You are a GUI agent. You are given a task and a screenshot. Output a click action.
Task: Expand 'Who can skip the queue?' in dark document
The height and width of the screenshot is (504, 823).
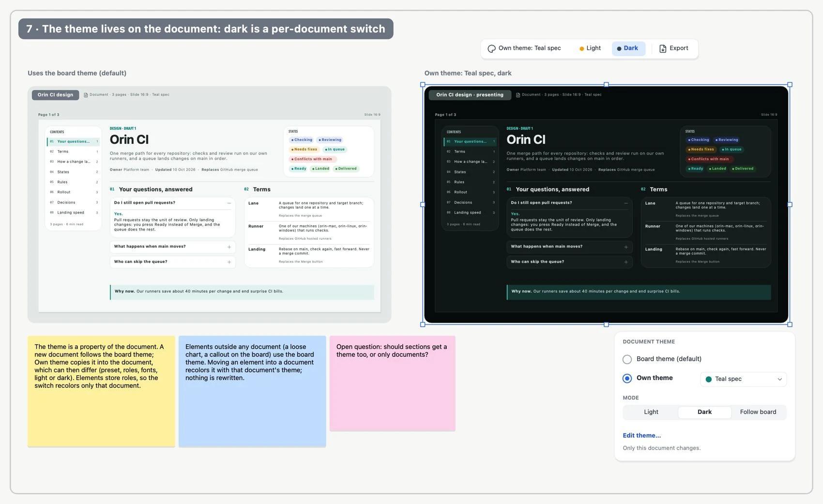click(x=626, y=262)
